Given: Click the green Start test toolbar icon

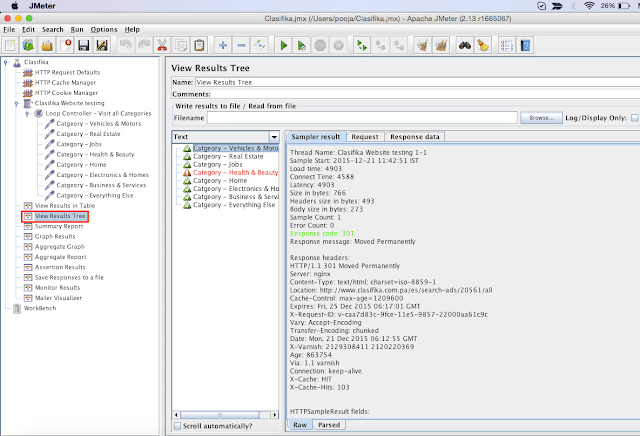Looking at the screenshot, I should click(x=285, y=45).
